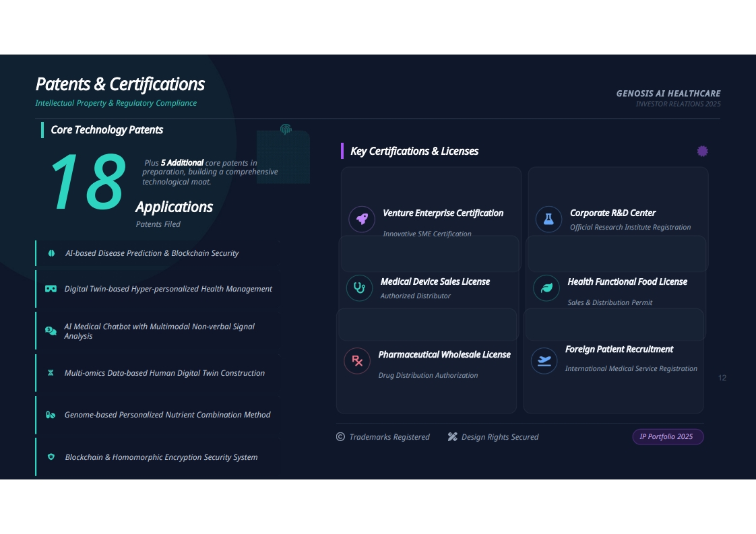Click the DNA icon for Multi-omics Data
Image resolution: width=756 pixels, height=534 pixels.
coord(51,372)
